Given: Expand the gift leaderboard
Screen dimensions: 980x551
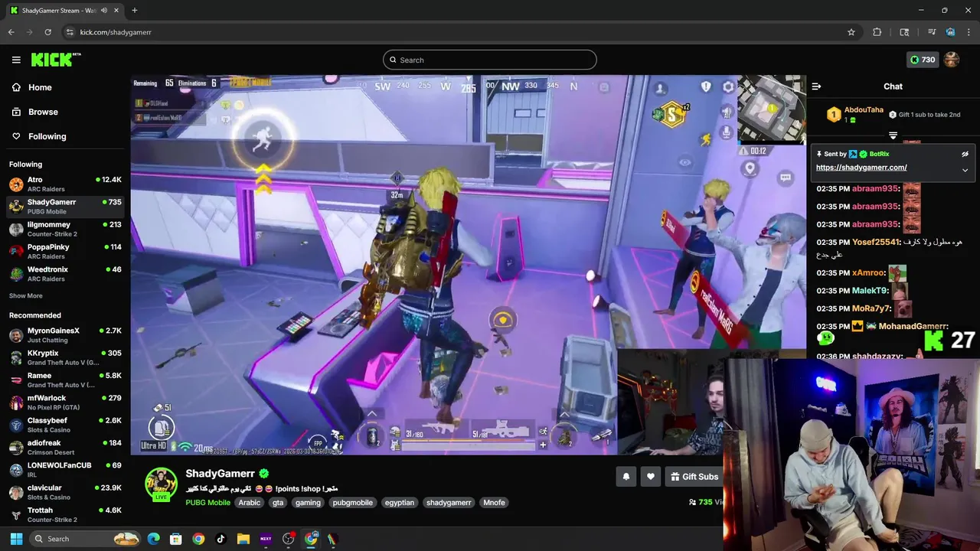Looking at the screenshot, I should [x=893, y=135].
